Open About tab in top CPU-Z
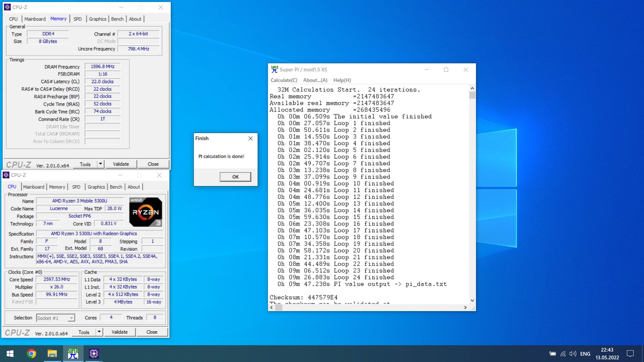The image size is (644, 362). (135, 19)
